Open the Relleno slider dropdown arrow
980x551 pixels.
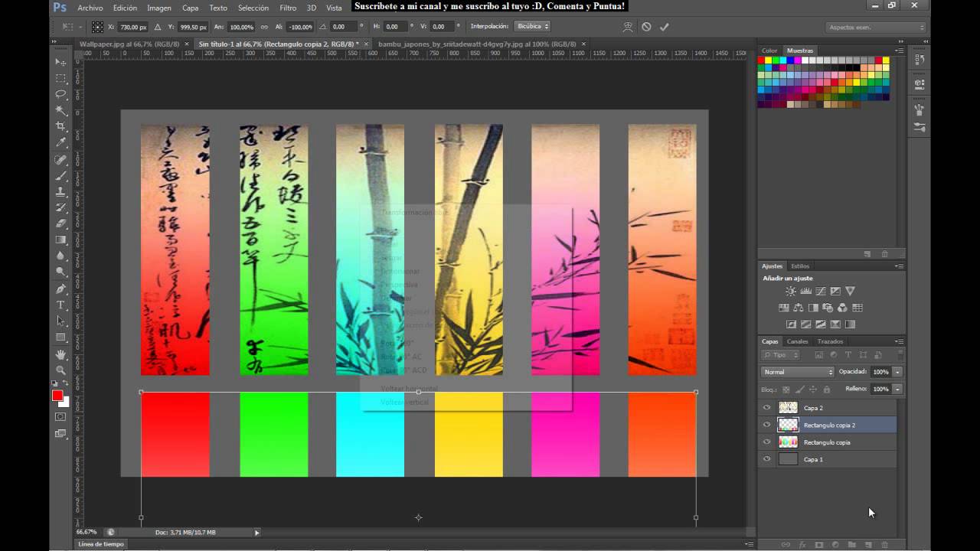897,389
